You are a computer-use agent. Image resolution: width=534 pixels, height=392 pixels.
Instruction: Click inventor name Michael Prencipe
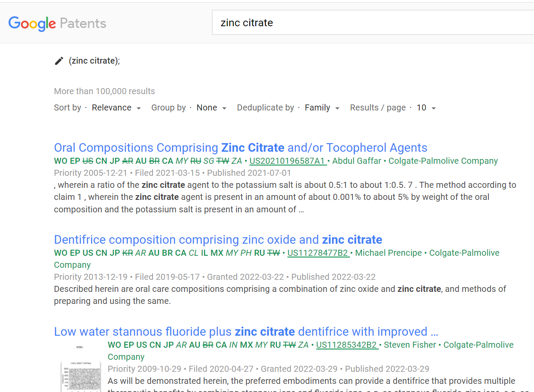coord(389,253)
